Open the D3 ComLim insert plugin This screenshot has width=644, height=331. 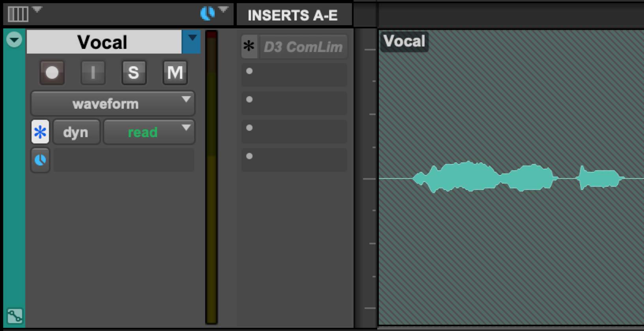pyautogui.click(x=303, y=47)
